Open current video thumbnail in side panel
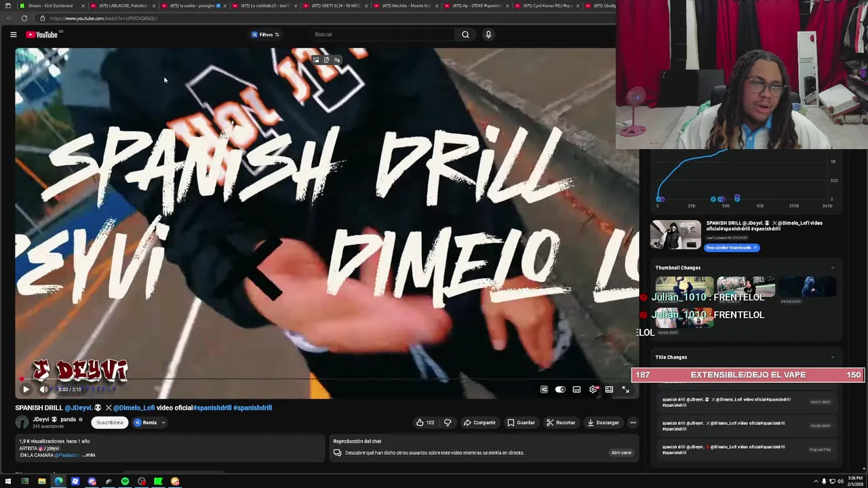868x488 pixels. [x=675, y=235]
